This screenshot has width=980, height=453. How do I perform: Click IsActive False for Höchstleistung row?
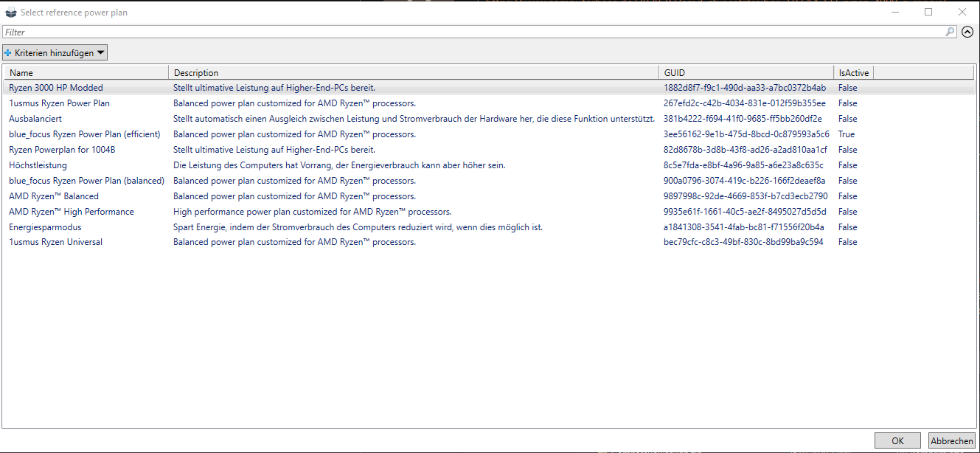coord(847,165)
